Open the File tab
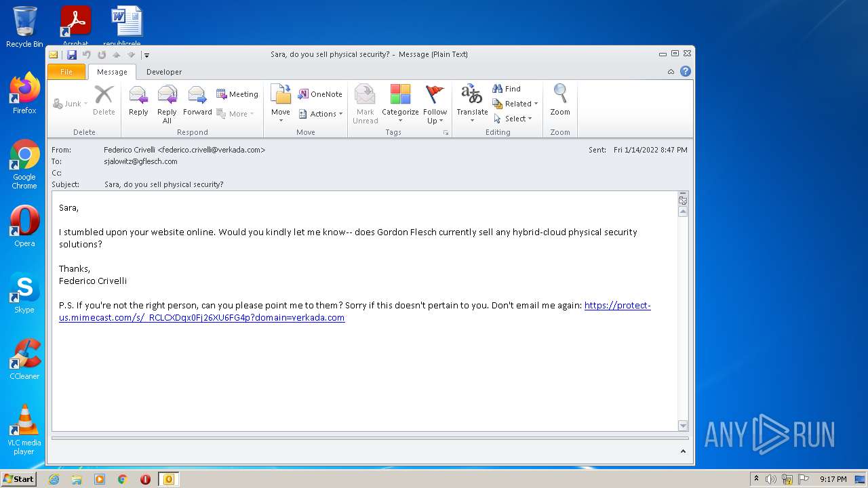Screen dimensions: 868x488 click(x=66, y=72)
